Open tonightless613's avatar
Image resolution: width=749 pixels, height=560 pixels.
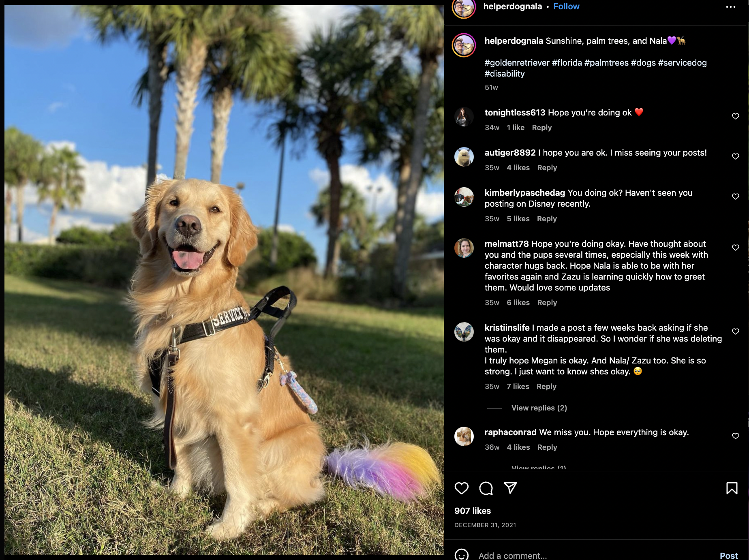point(464,117)
